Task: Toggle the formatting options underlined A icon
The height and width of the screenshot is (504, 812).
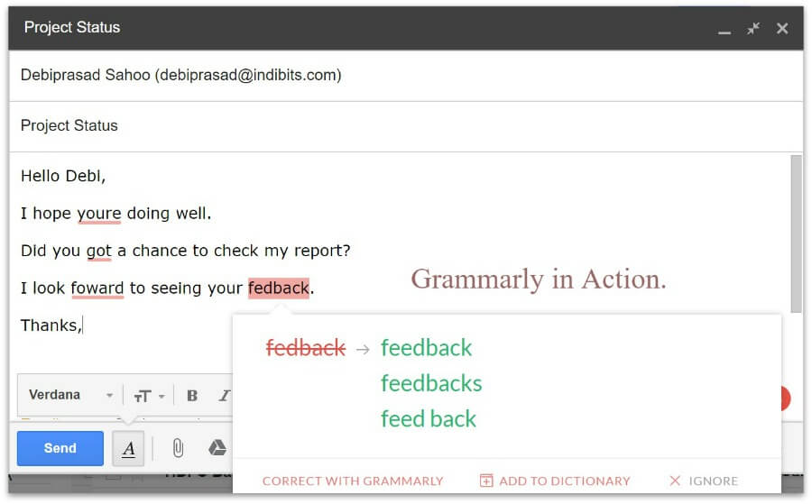Action: 128,448
